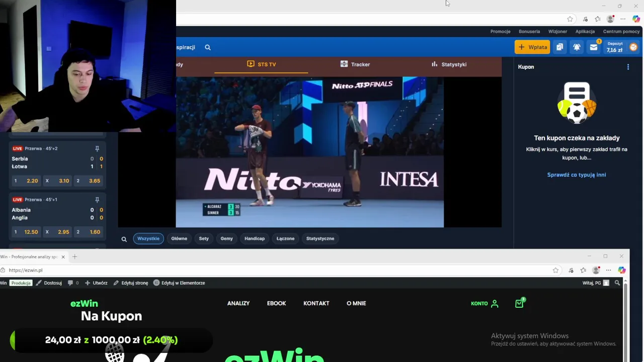Screen dimensions: 644x362
Task: Open KONTO account link
Action: click(x=485, y=304)
